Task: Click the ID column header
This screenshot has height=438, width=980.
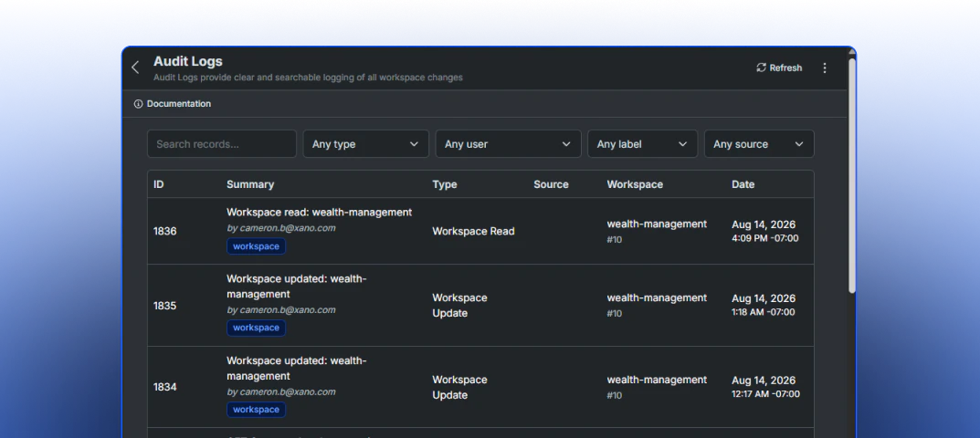Action: (159, 184)
